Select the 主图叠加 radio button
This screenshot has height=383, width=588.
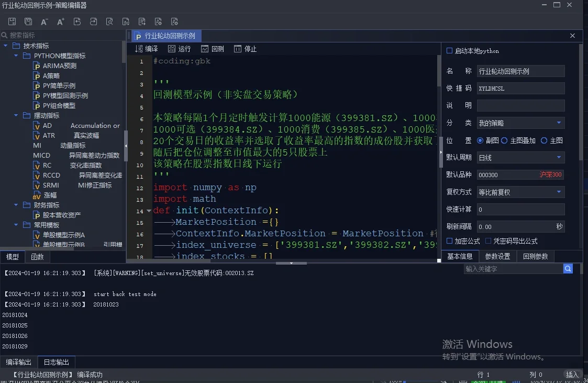pos(504,140)
